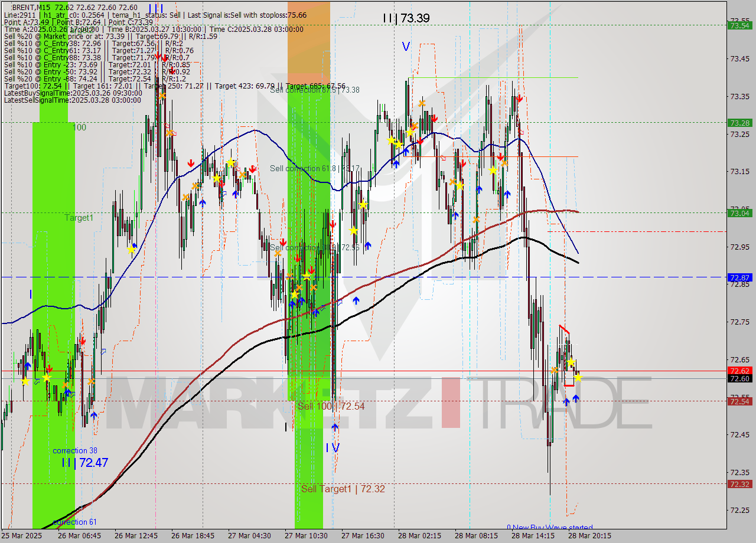
Task: Click the blue V wave annotation marker
Action: click(406, 45)
